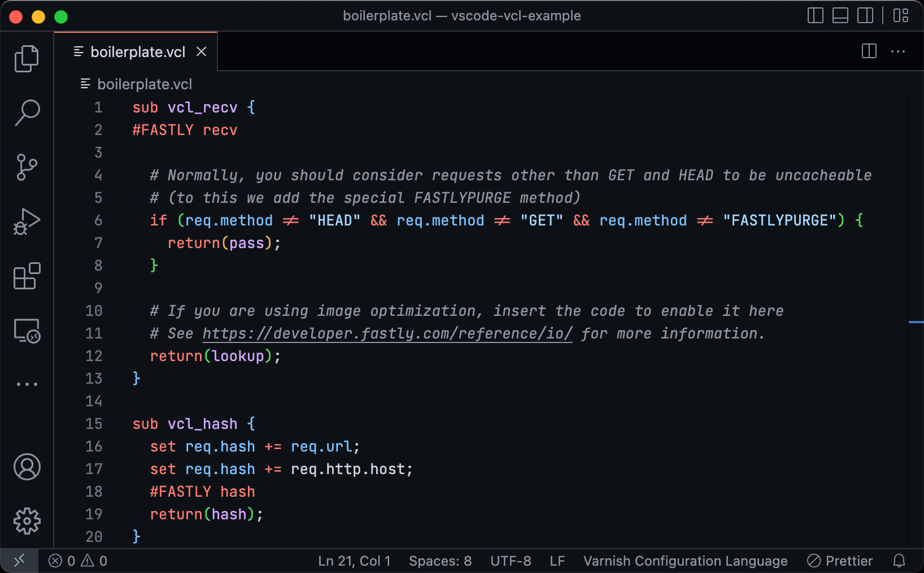924x573 pixels.
Task: Toggle the Primary Side Bar visibility
Action: (815, 15)
